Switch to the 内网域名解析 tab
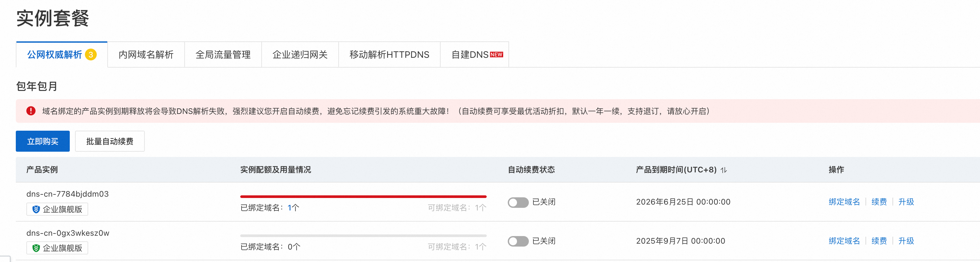This screenshot has height=262, width=980. [146, 55]
